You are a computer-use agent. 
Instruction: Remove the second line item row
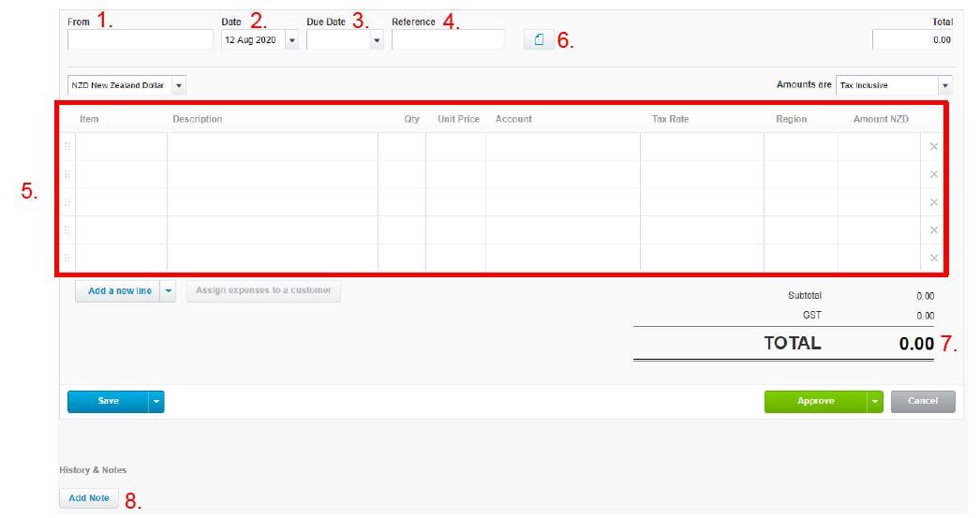tap(933, 174)
